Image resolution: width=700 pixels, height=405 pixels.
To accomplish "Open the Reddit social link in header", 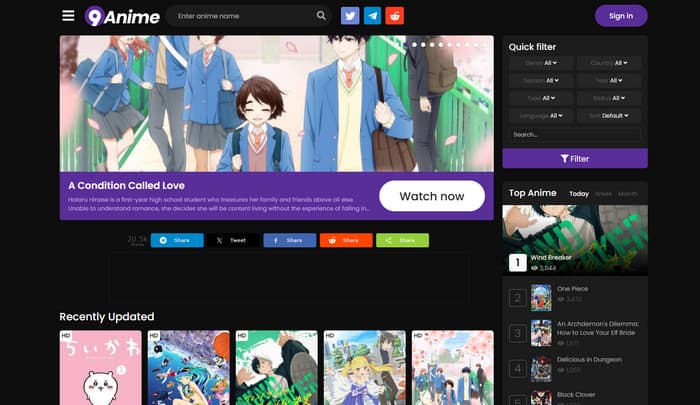I will pyautogui.click(x=395, y=16).
